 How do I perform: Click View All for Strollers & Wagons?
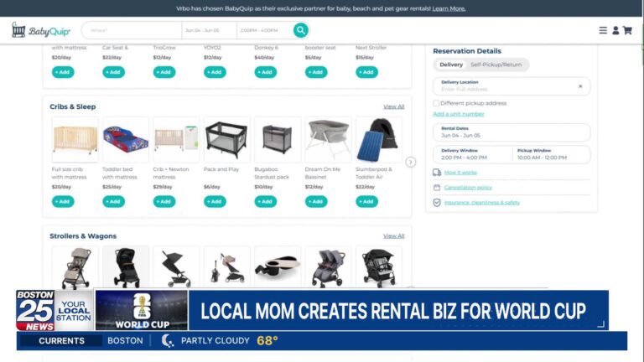[393, 236]
